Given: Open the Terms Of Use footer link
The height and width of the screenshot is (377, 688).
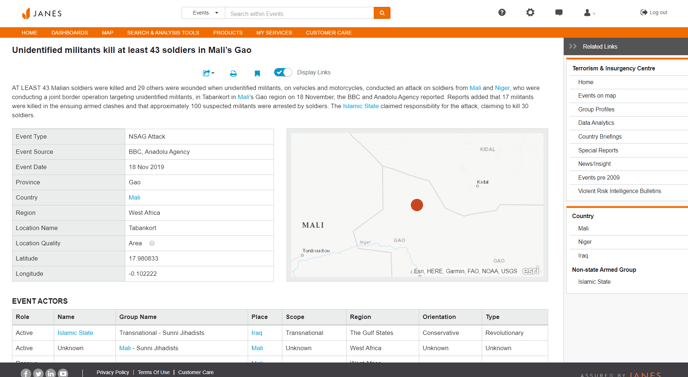Looking at the screenshot, I should [154, 372].
